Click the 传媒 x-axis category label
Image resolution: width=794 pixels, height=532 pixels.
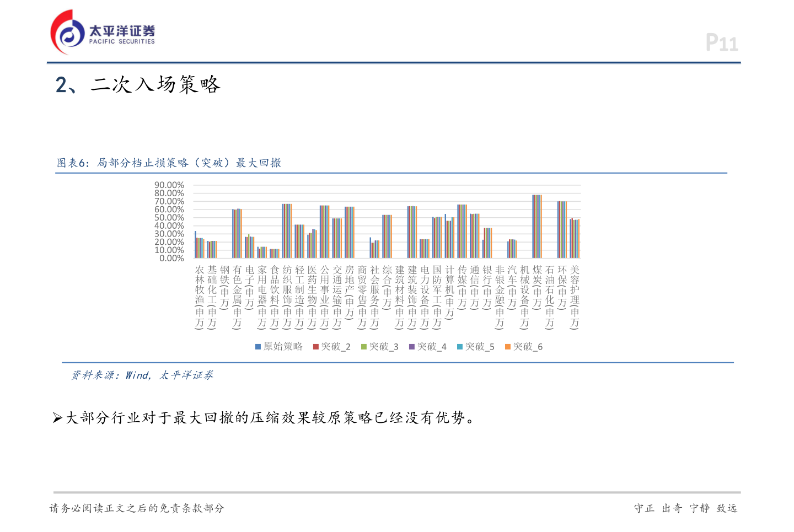[x=462, y=287]
